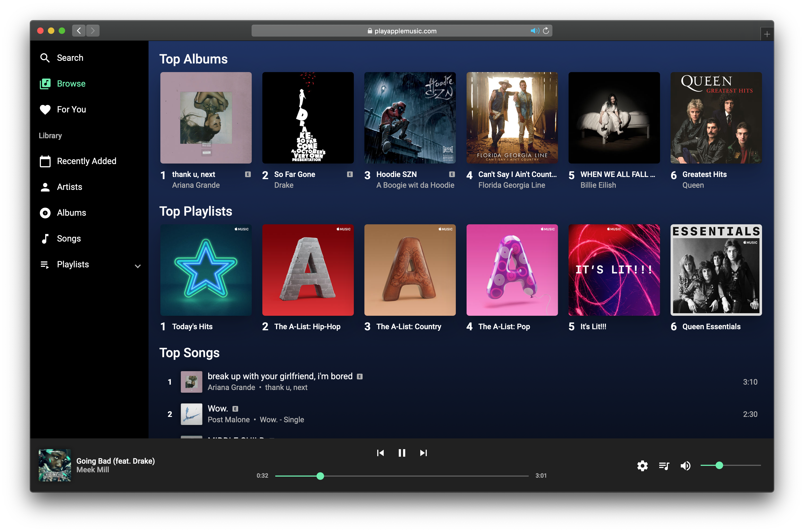Skip to the next track
This screenshot has width=804, height=532.
point(423,453)
